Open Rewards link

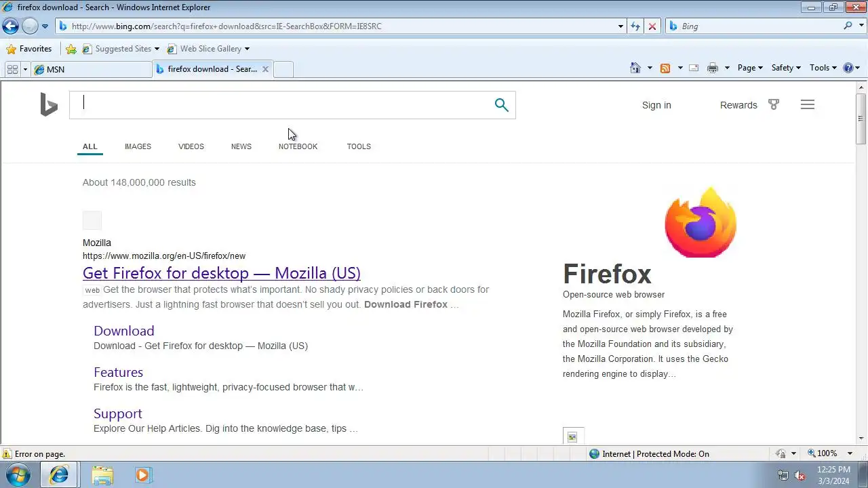pyautogui.click(x=738, y=105)
